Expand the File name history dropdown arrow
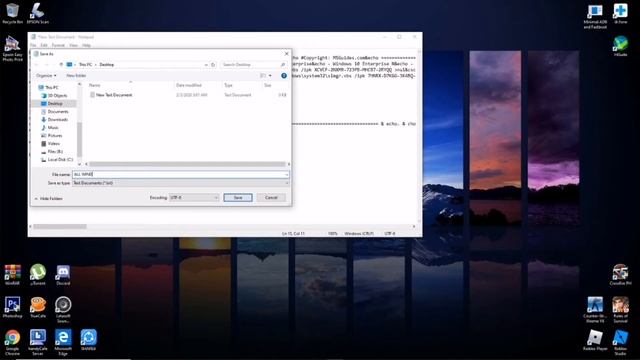Image resolution: width=640 pixels, height=360 pixels. click(x=287, y=174)
